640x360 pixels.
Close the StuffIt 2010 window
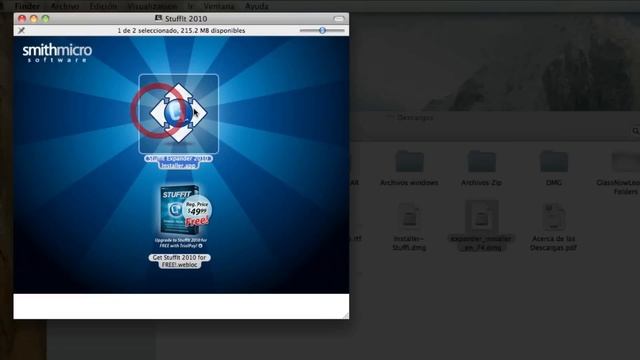[x=22, y=19]
